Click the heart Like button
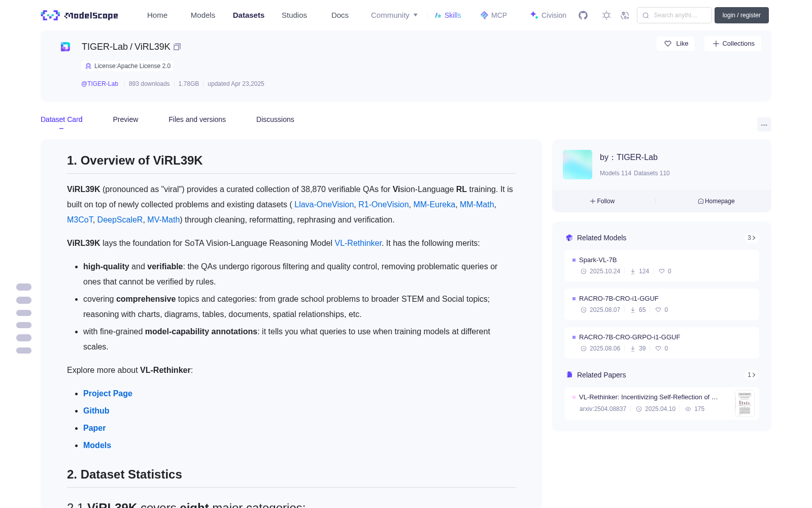812x508 pixels. 675,44
